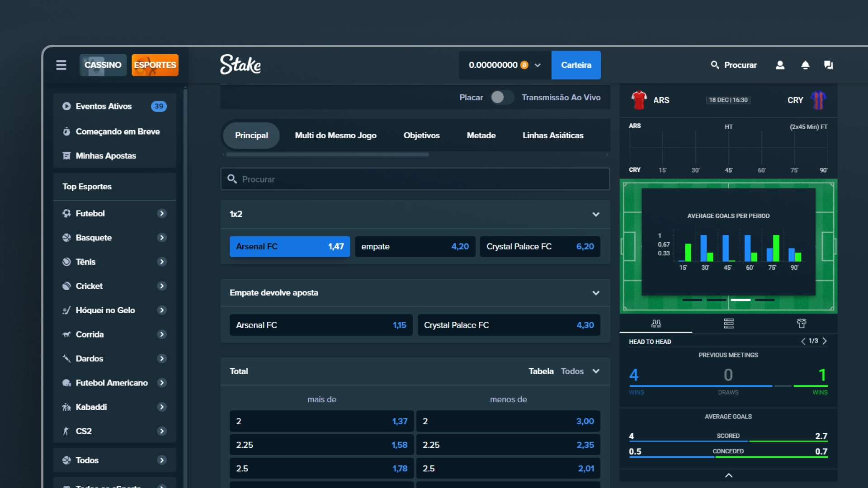Open the Carteira wallet
The height and width of the screenshot is (488, 868).
click(576, 65)
